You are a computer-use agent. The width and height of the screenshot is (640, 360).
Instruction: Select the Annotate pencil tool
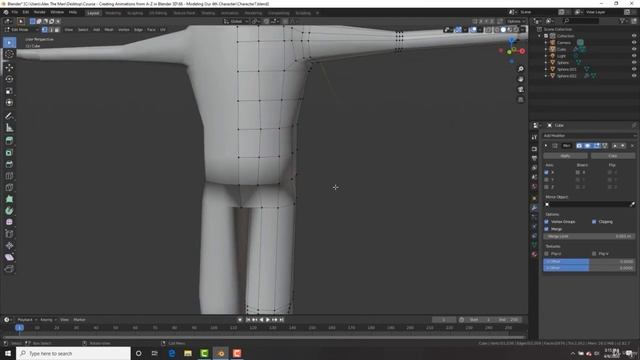click(9, 116)
